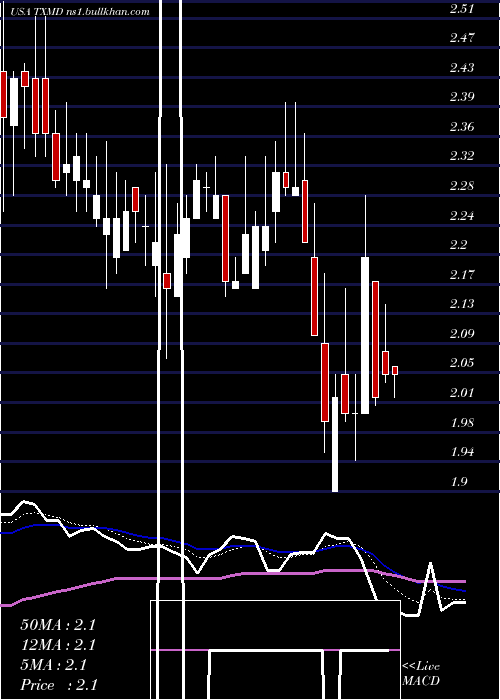The image size is (500, 700).
Task: Select the 1.9 price axis label
Action: [x=458, y=482]
